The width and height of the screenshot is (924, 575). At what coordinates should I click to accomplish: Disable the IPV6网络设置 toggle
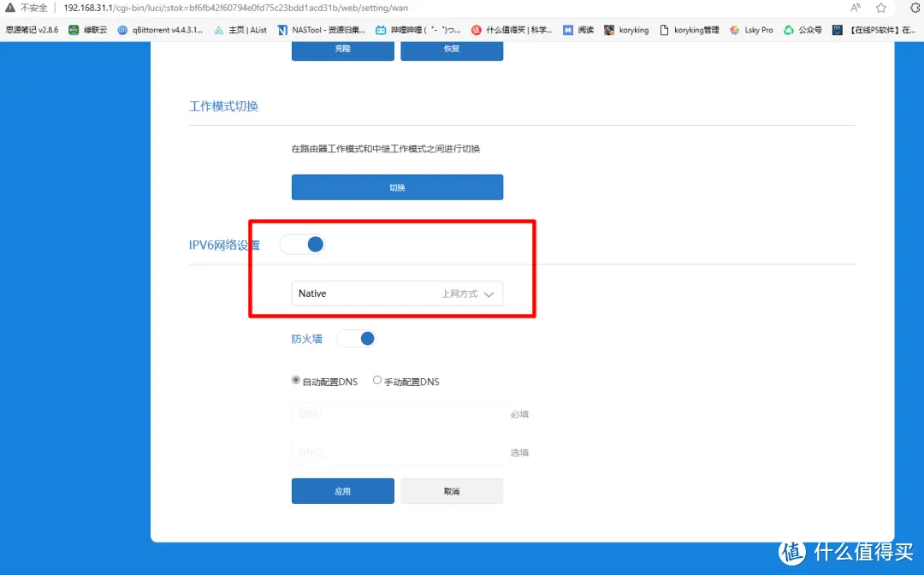303,244
